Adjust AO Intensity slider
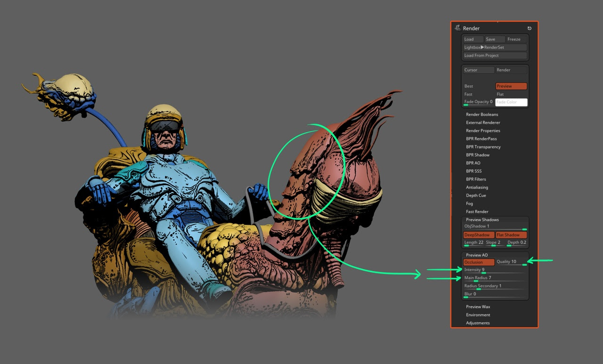Image resolution: width=603 pixels, height=364 pixels. (495, 270)
